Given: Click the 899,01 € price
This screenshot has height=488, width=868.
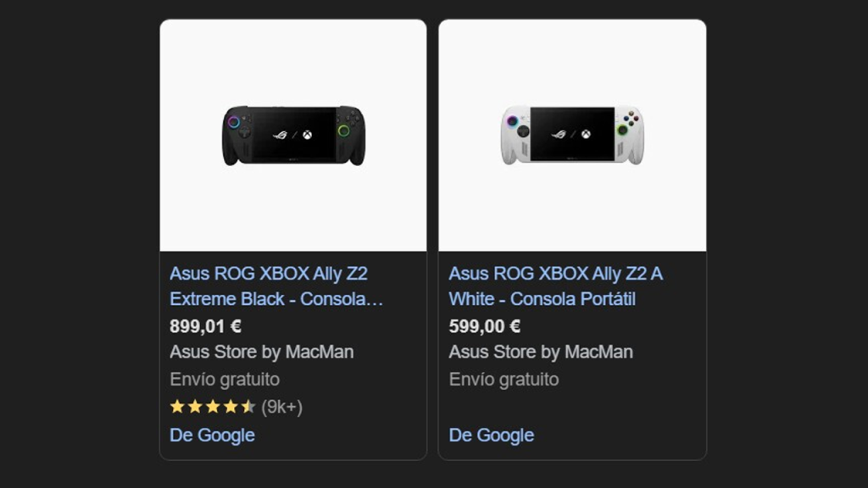Looking at the screenshot, I should click(206, 326).
